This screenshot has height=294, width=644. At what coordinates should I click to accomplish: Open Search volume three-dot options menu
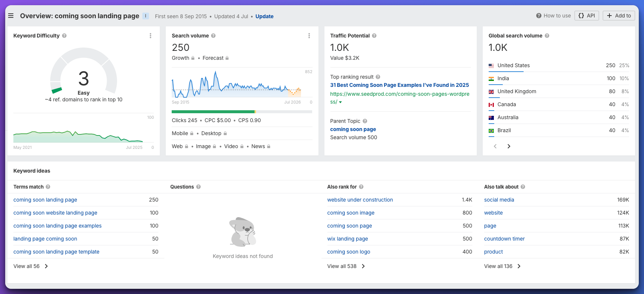309,36
